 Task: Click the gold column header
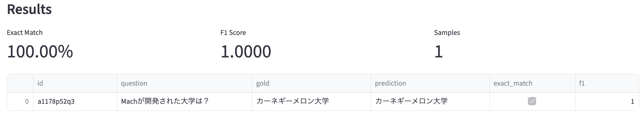pos(263,83)
